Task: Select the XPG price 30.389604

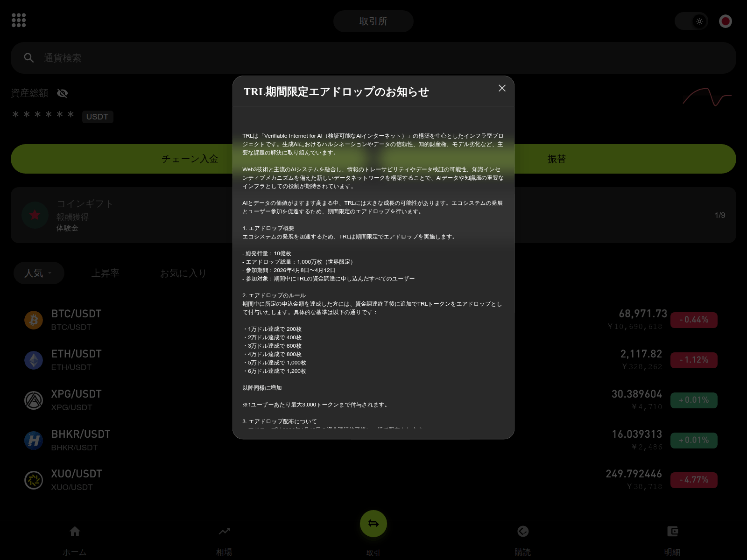Action: pos(637,394)
